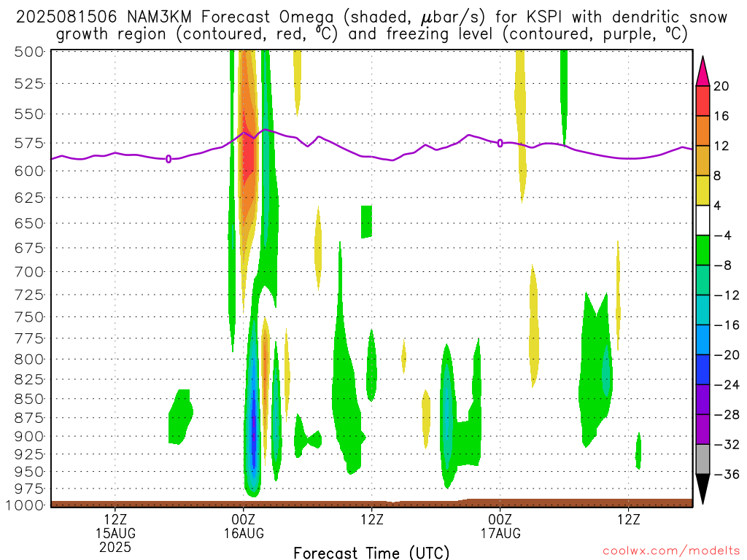Click the '12Z 15AUG 2025' time label

(x=115, y=533)
